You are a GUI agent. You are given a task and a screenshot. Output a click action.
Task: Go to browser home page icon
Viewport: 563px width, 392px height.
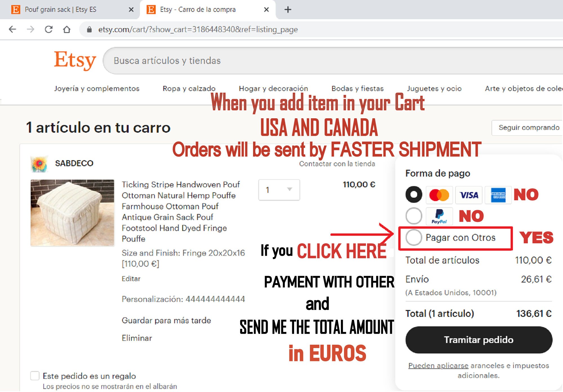pos(67,29)
